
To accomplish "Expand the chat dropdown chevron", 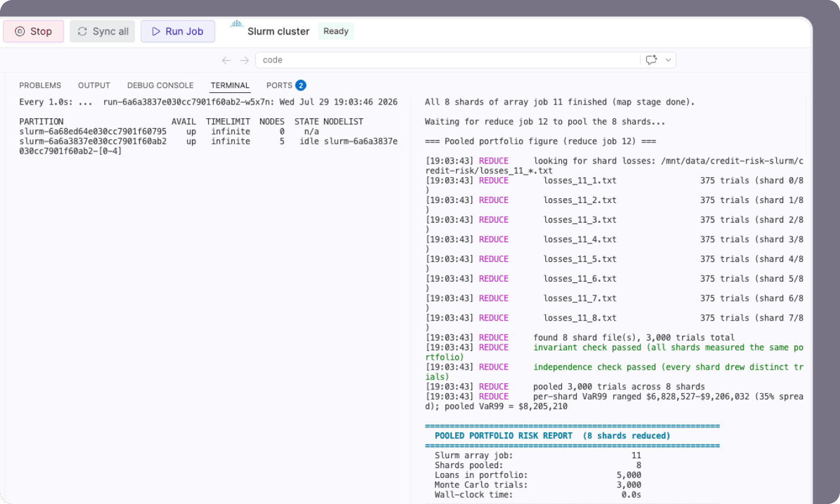I will click(x=668, y=60).
